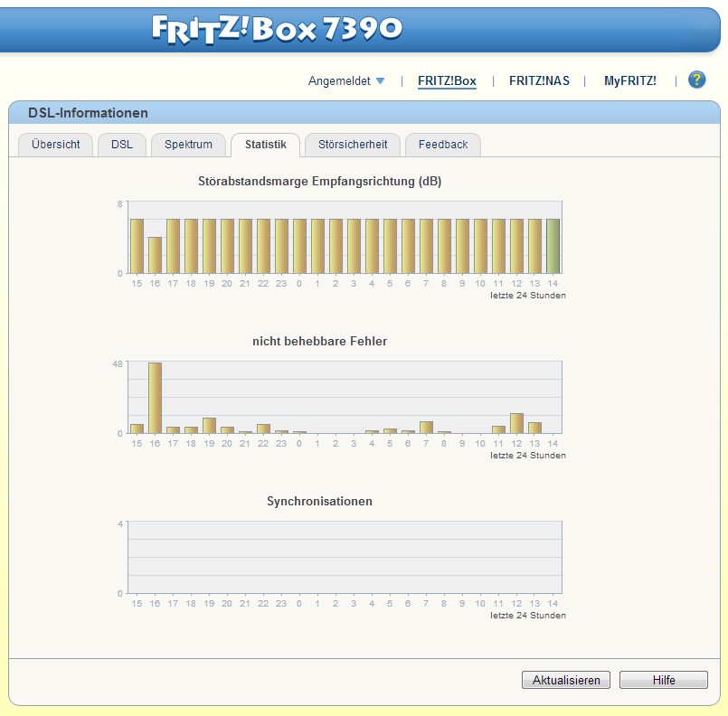Click the DSL-Informationen heading
This screenshot has height=716, width=728.
(88, 113)
